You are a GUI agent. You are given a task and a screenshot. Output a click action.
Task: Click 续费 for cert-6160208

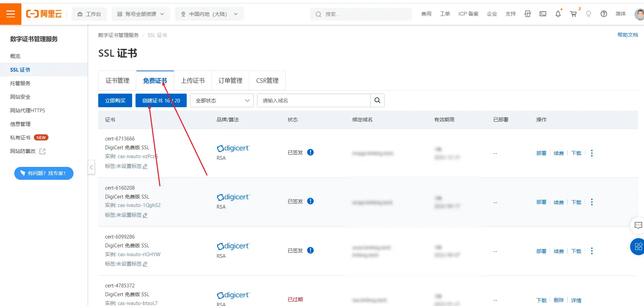(559, 202)
